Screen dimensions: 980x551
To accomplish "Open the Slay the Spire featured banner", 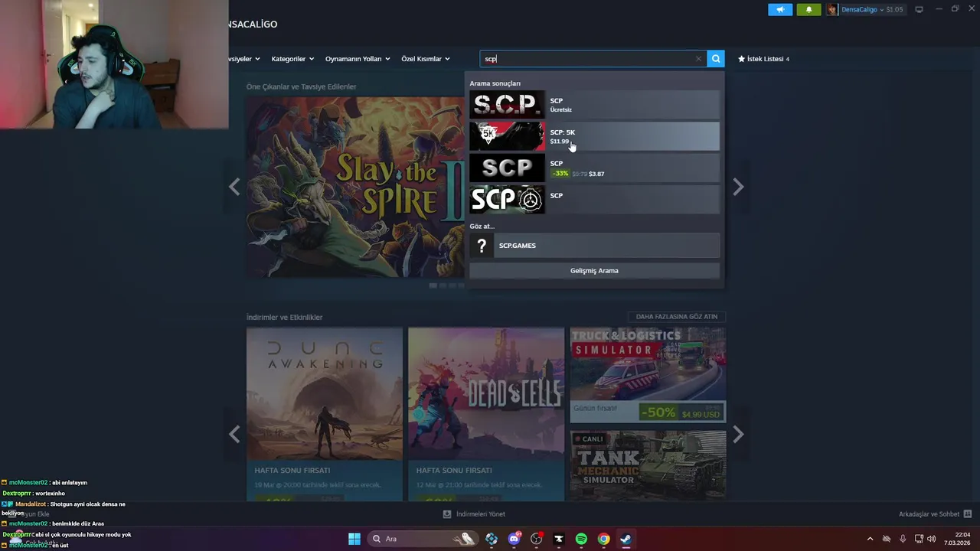I will pyautogui.click(x=356, y=187).
